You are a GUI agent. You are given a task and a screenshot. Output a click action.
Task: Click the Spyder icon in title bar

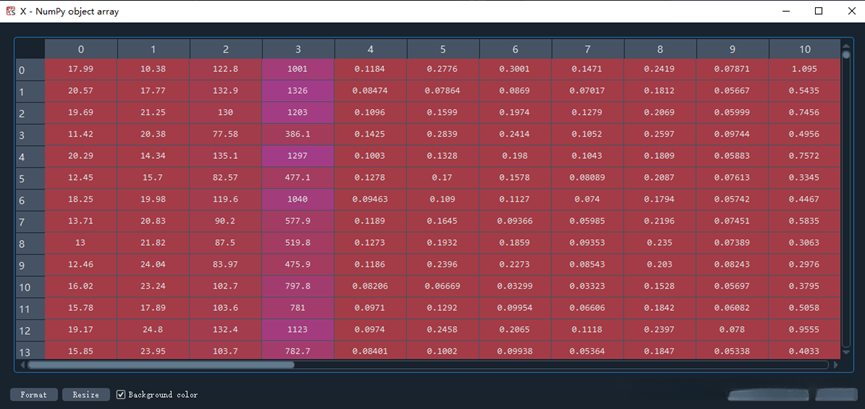click(10, 11)
